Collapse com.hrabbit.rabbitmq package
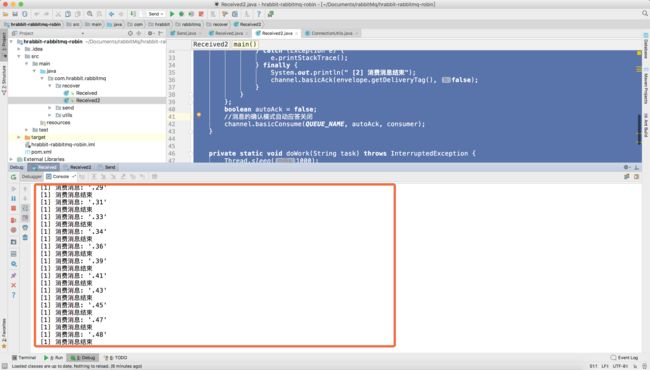The image size is (650, 370). pyautogui.click(x=42, y=78)
